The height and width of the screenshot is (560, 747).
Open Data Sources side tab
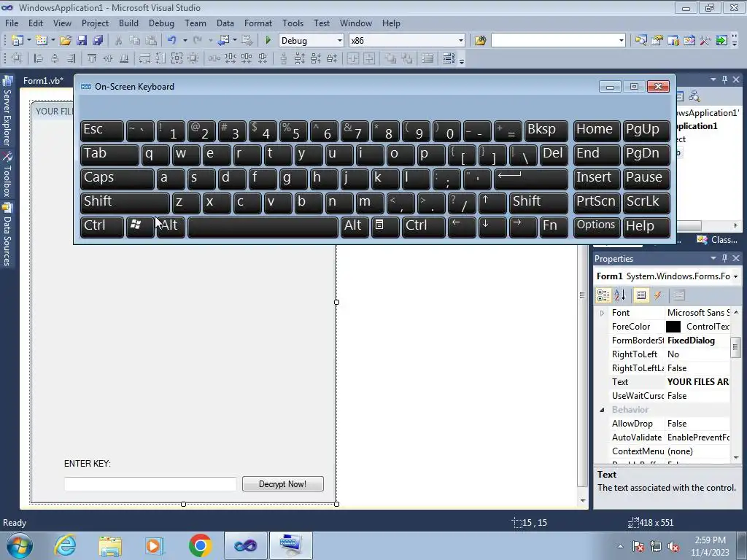click(7, 236)
